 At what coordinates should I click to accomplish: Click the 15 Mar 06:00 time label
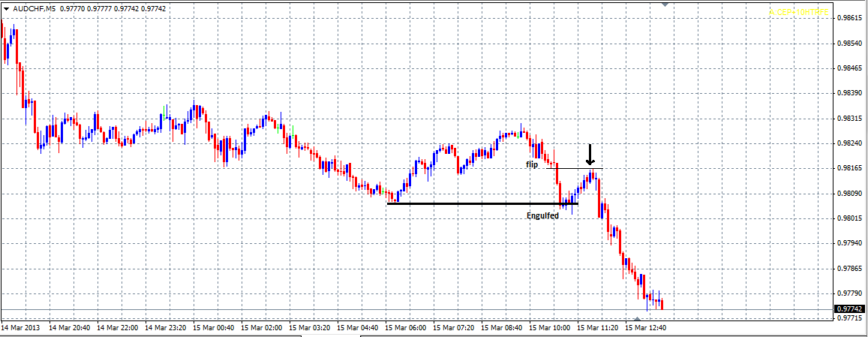tap(405, 328)
